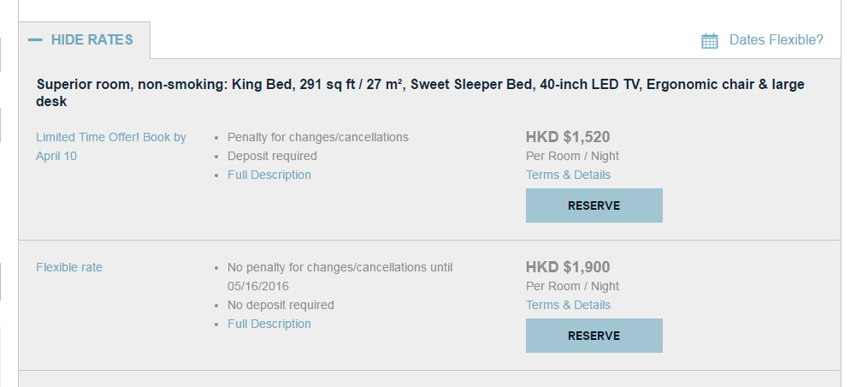
Task: Click Per Room / Night under HKD $1,900
Action: point(572,286)
